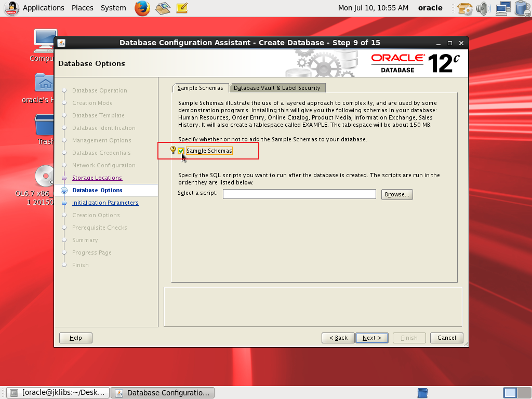The height and width of the screenshot is (399, 532).
Task: Click the yellow lightbulb hint icon
Action: click(x=173, y=150)
